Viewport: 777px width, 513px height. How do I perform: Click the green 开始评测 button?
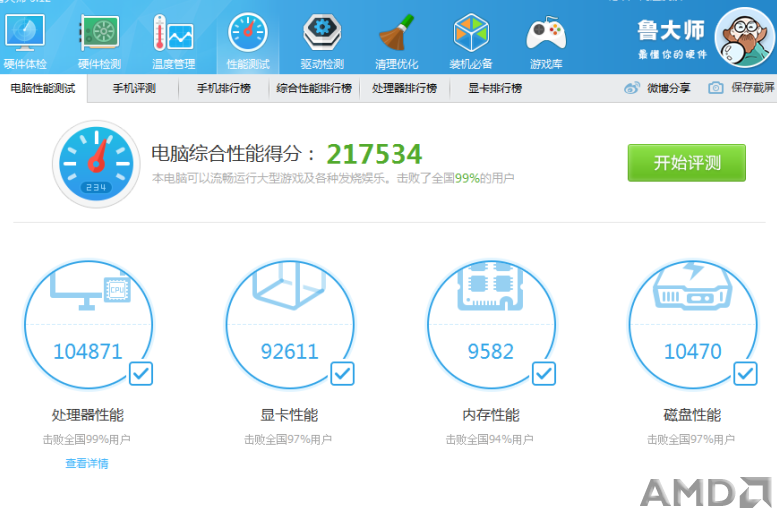click(686, 163)
